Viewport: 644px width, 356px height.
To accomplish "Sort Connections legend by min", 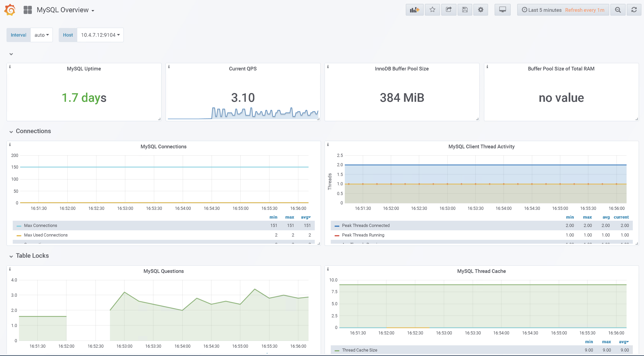I will coord(273,217).
